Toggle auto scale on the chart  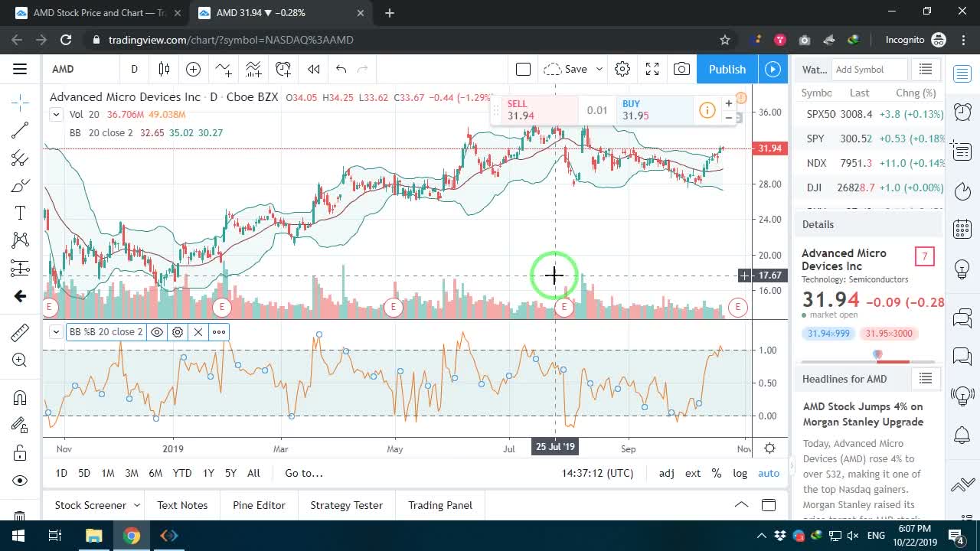coord(769,473)
